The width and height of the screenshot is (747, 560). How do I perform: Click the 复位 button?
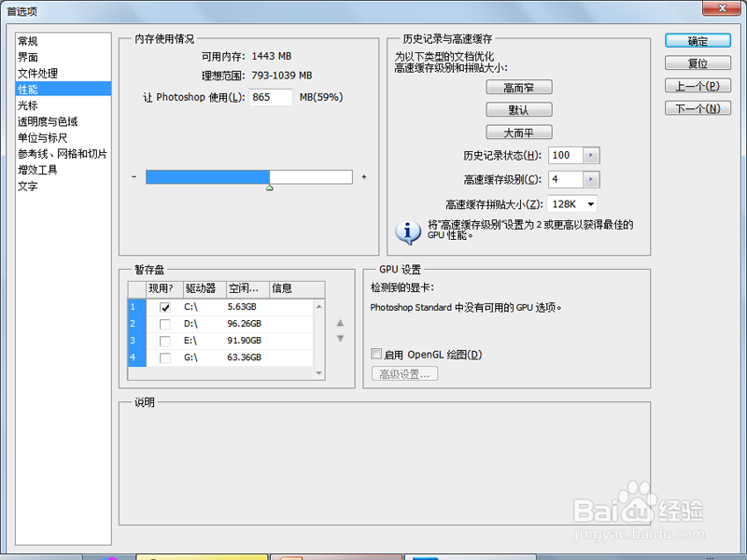tap(698, 63)
